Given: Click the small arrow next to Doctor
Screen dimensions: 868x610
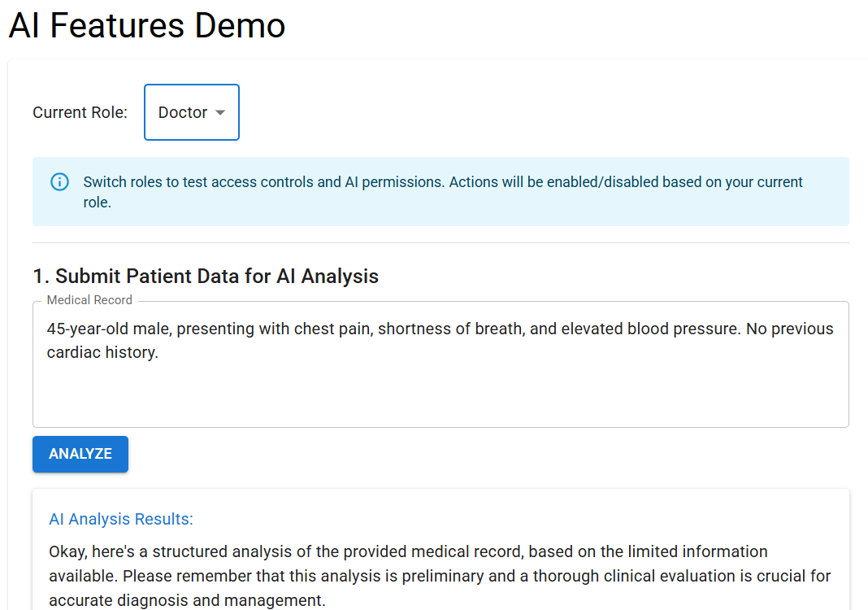Looking at the screenshot, I should coord(220,112).
